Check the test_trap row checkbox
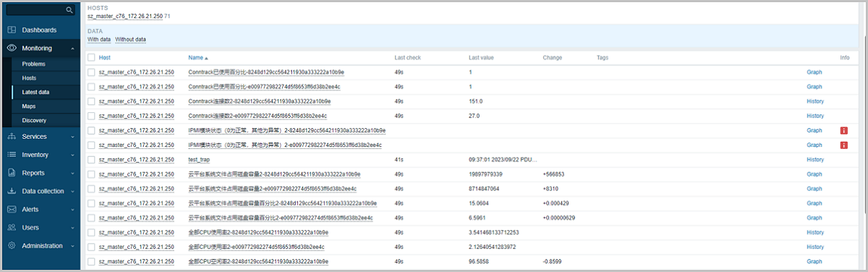This screenshot has height=272, width=868. pyautogui.click(x=91, y=159)
